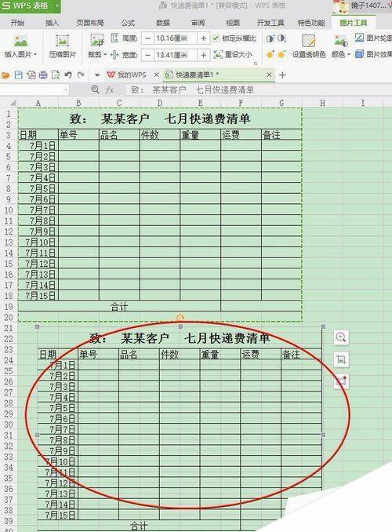Switch to the 我的WPS document tab
392x532 pixels.
(131, 75)
